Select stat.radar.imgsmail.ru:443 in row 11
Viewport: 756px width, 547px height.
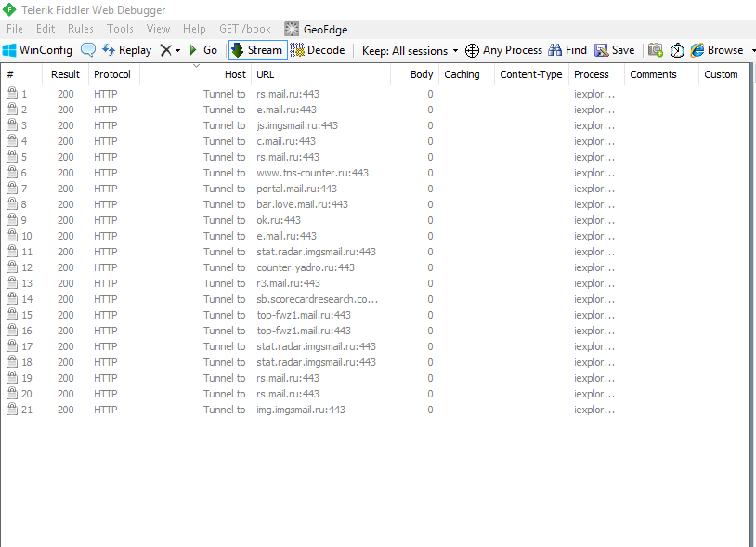click(x=375, y=252)
